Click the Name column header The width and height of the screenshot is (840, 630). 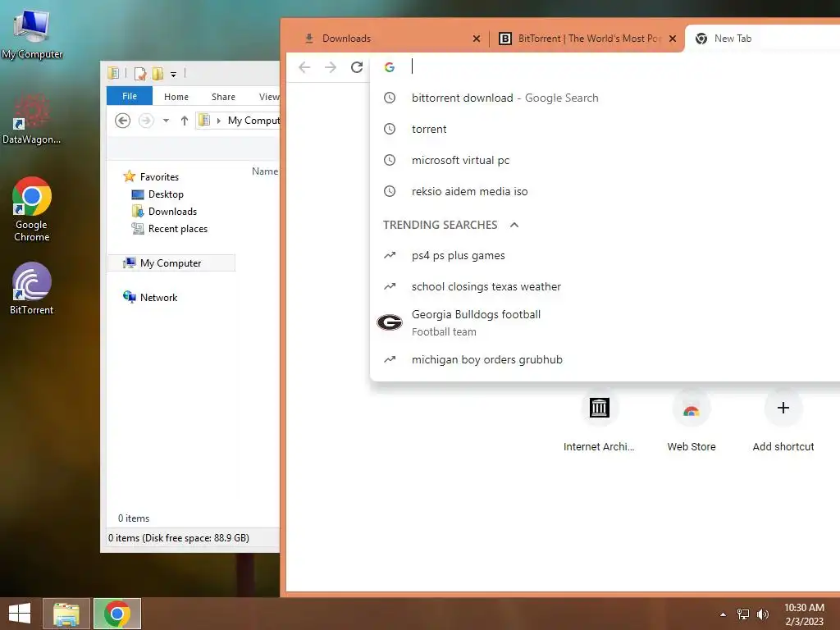pyautogui.click(x=265, y=171)
